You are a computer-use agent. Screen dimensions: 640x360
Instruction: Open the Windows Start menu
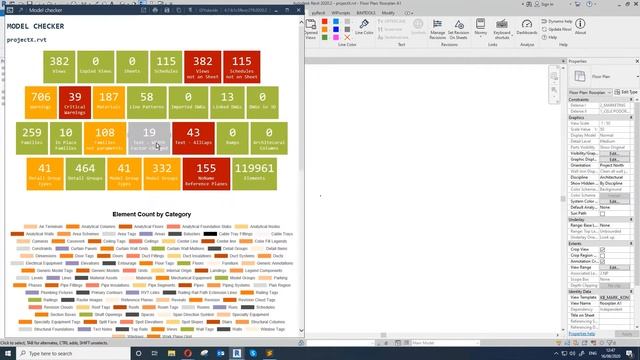click(x=8, y=353)
